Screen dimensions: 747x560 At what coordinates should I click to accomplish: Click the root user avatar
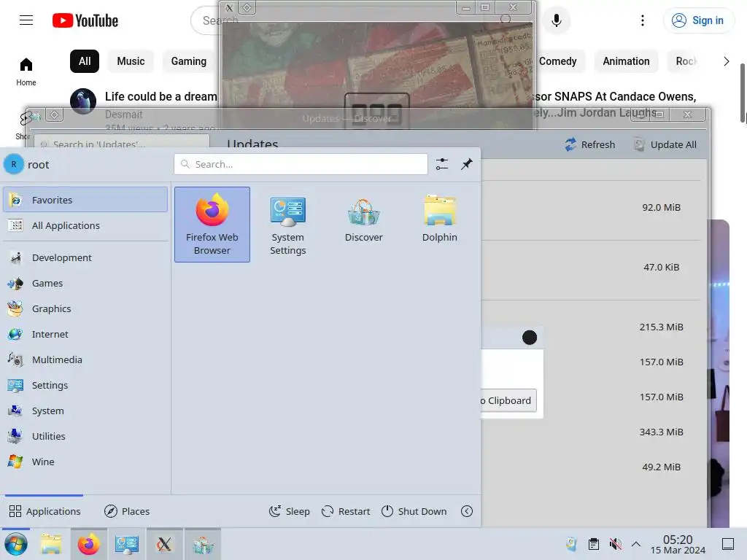tap(14, 164)
